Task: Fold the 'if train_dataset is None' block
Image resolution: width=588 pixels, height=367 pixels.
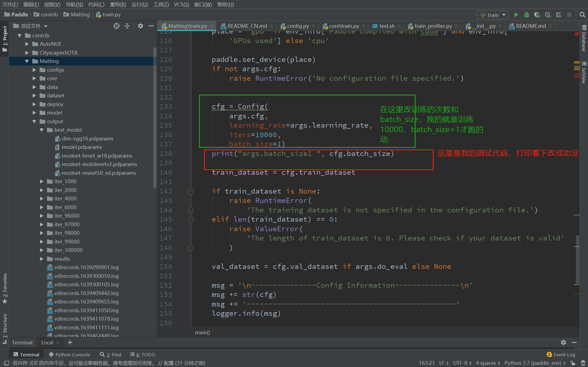Action: (191, 191)
